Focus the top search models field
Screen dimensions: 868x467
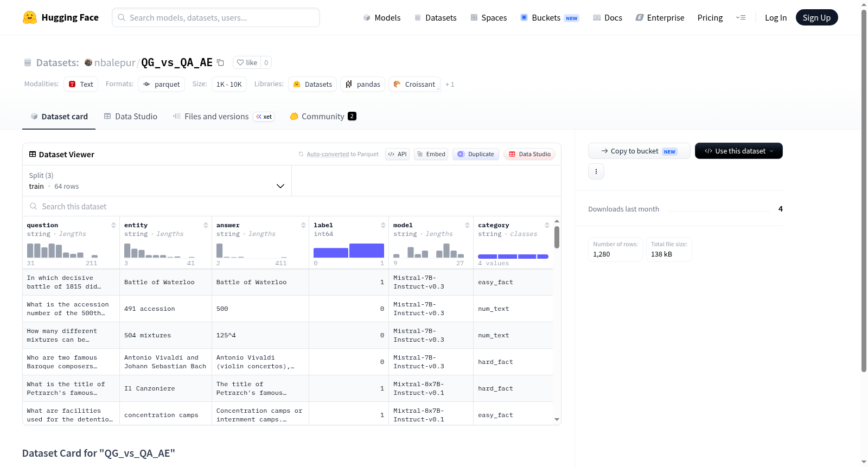216,17
